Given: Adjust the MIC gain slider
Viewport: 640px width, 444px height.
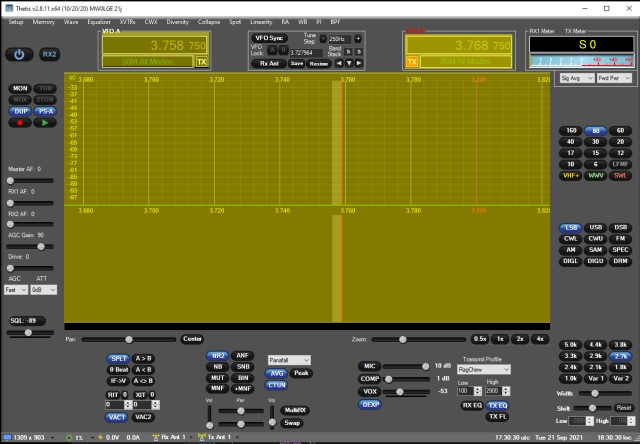Looking at the screenshot, I should click(407, 366).
